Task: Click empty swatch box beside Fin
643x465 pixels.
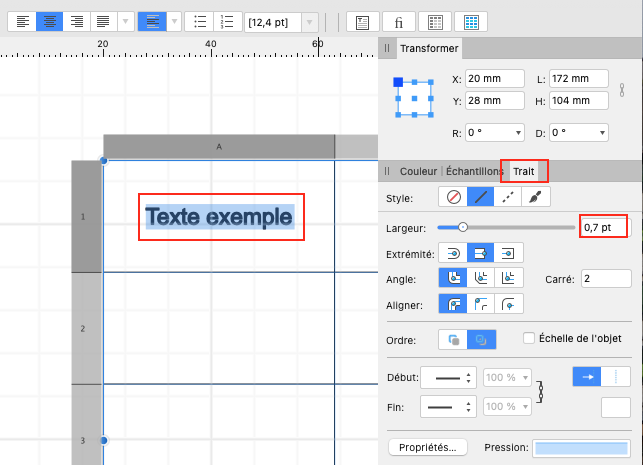Action: (x=616, y=407)
